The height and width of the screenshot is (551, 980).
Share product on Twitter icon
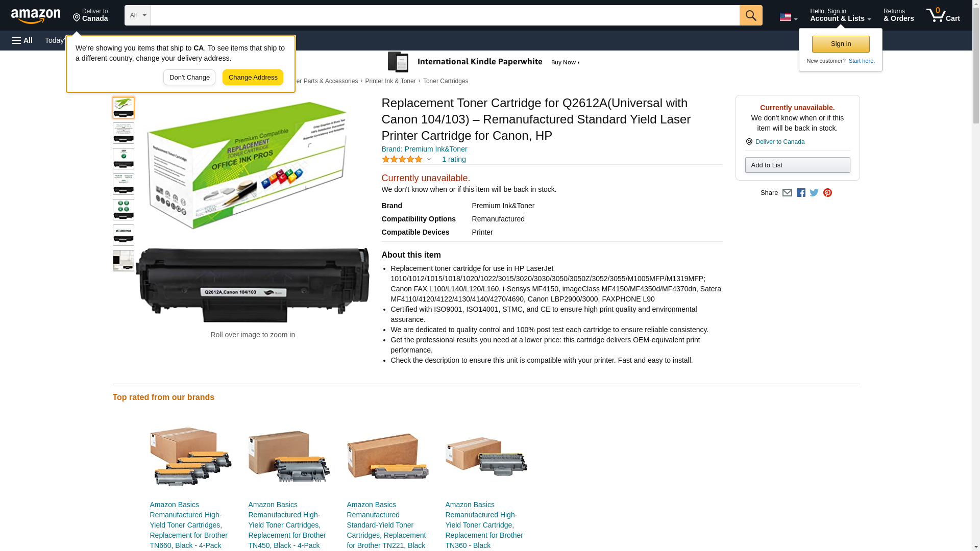[814, 193]
